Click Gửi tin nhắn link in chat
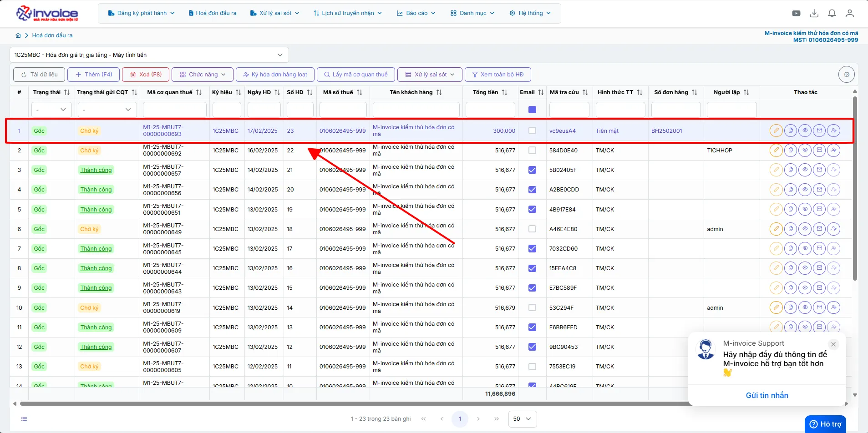The width and height of the screenshot is (868, 433). coord(767,396)
